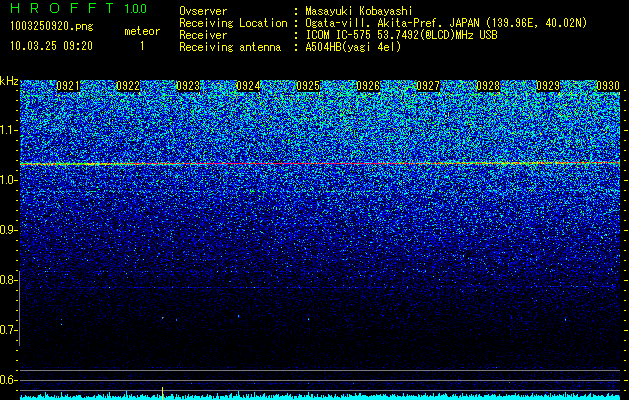Click the 0924 time marker
Screen dimensions: 629x400
(248, 86)
